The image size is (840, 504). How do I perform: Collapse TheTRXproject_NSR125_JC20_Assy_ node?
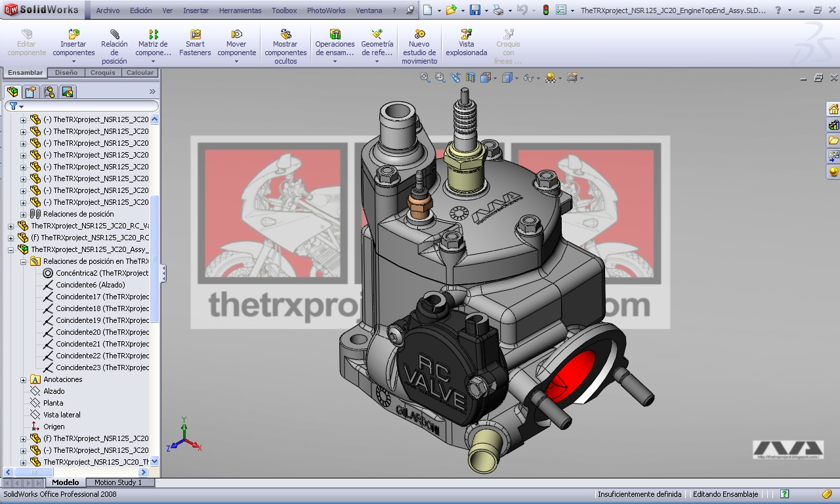(10, 250)
